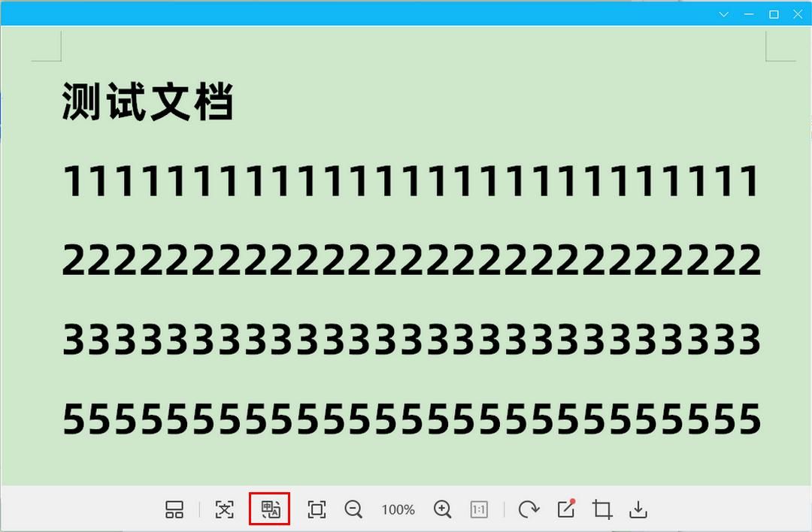Open the collapsed left edge panel strip
Viewport: 812px width, 532px height.
point(3,113)
